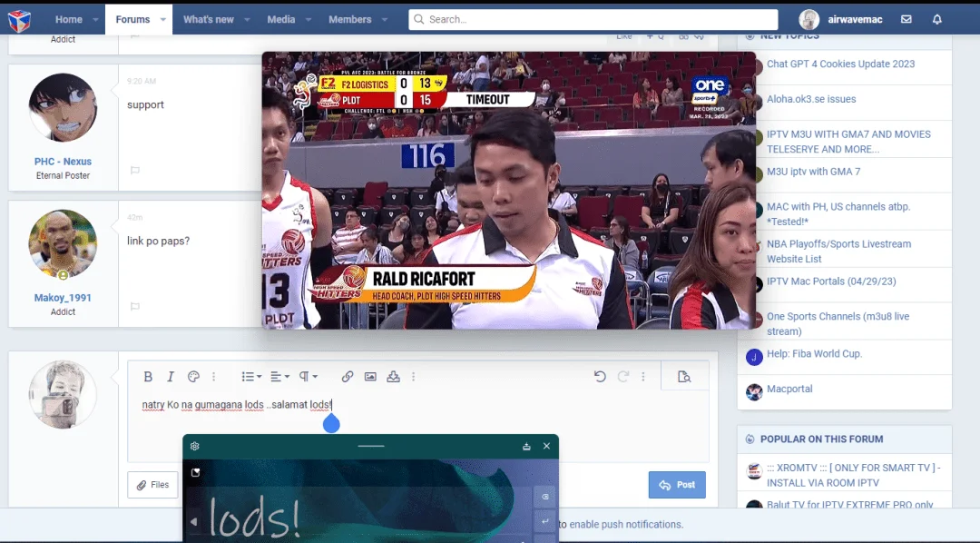This screenshot has height=543, width=980.
Task: Open the alerts bell icon
Action: click(x=936, y=19)
